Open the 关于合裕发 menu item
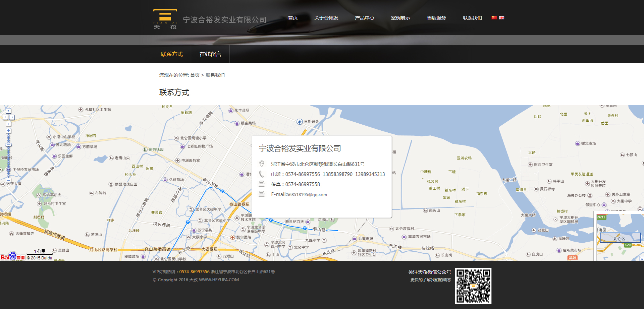The width and height of the screenshot is (644, 309). click(x=326, y=18)
